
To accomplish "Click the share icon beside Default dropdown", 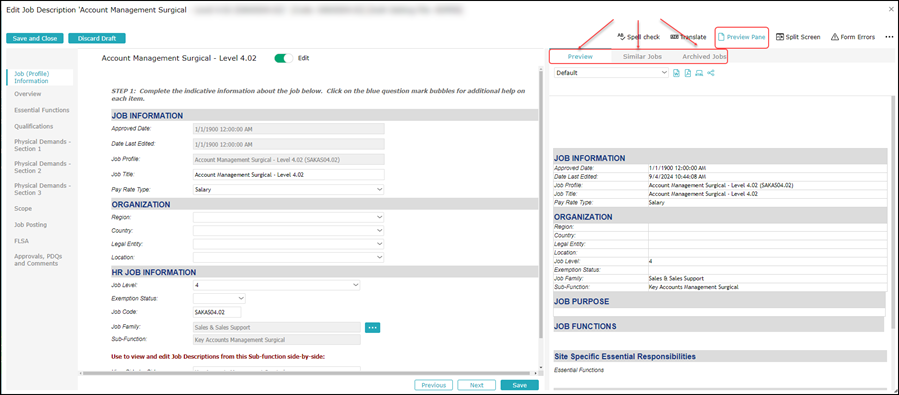I will tap(711, 73).
